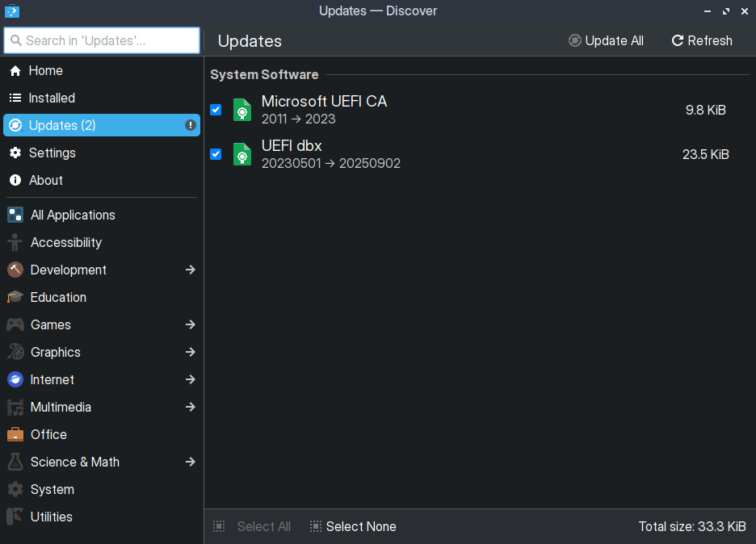Expand the Graphics category arrow
756x544 pixels.
tap(190, 352)
